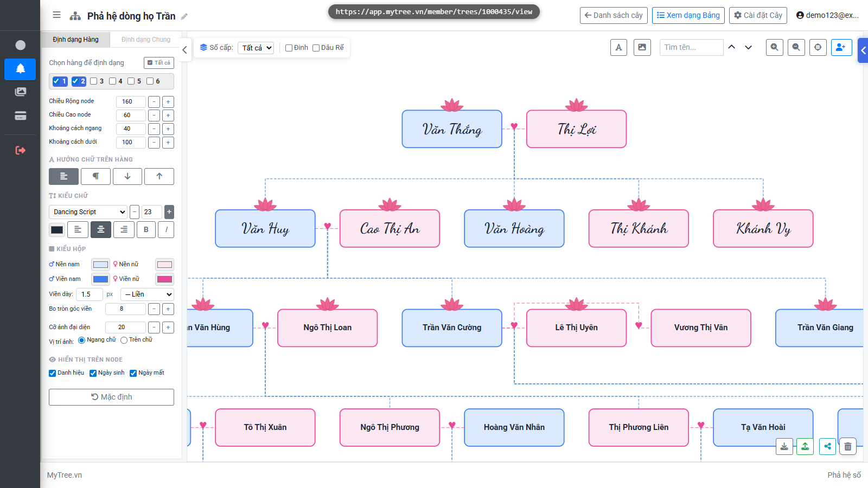Check the row 5 checkbox

(131, 81)
